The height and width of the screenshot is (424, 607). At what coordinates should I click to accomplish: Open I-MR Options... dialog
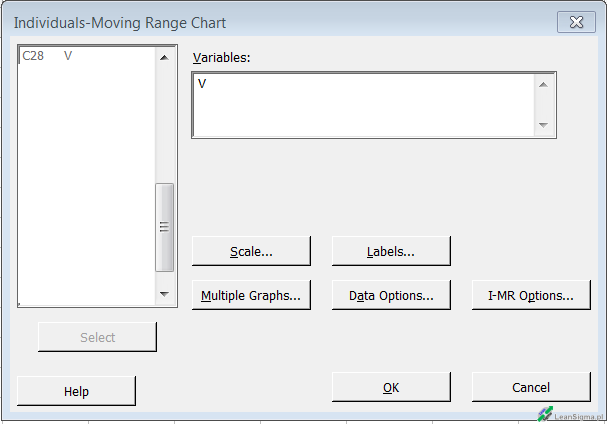530,295
